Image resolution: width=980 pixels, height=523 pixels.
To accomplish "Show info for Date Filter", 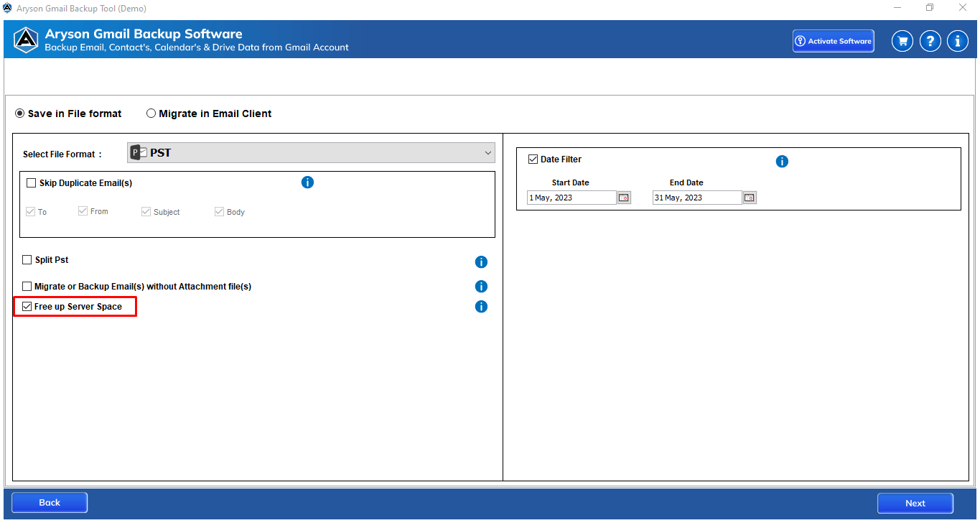I will tap(782, 162).
